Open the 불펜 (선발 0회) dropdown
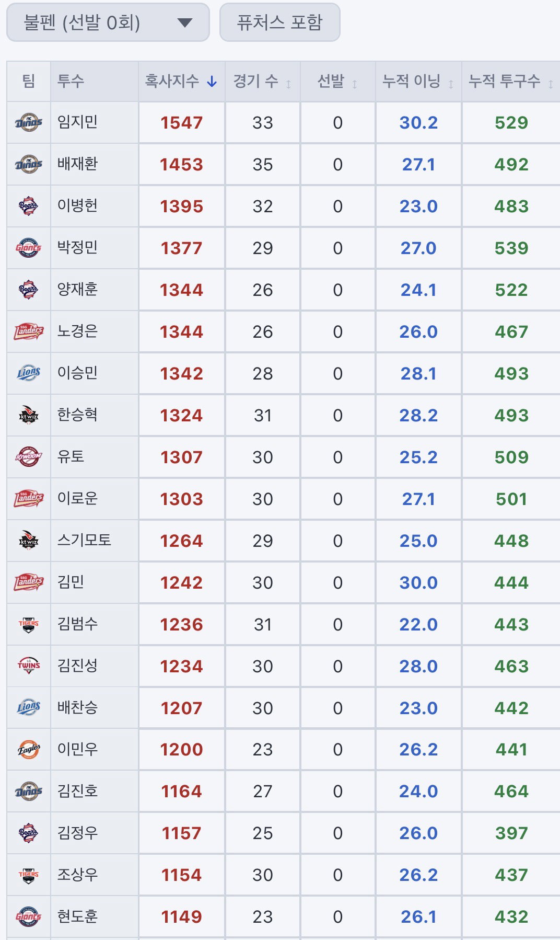560x940 pixels. [x=108, y=22]
